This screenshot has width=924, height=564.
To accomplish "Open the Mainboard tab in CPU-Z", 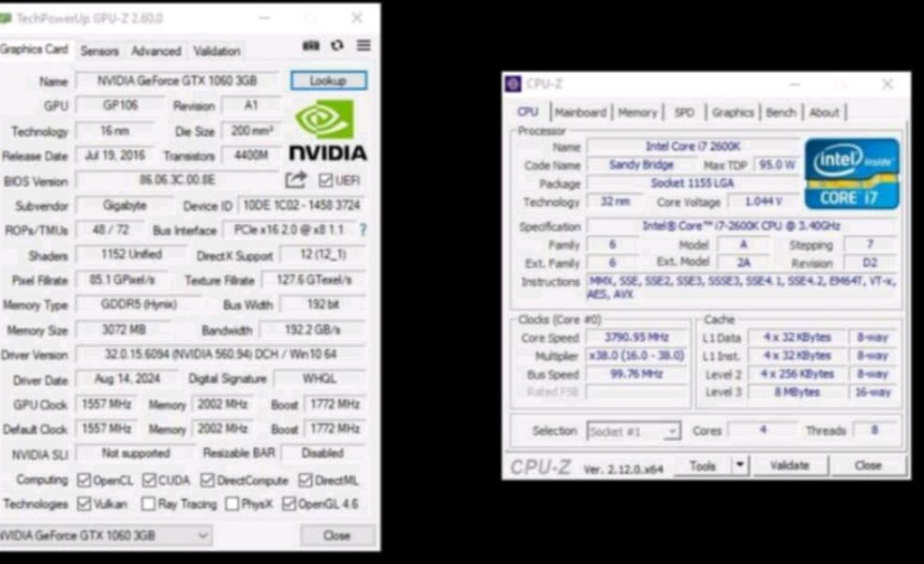I will tap(580, 112).
